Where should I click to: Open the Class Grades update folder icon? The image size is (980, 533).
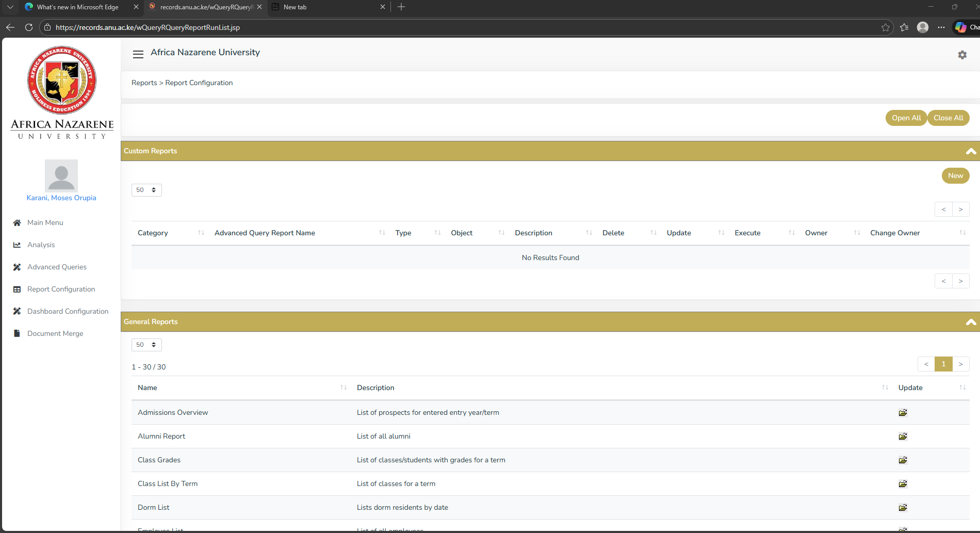coord(903,460)
